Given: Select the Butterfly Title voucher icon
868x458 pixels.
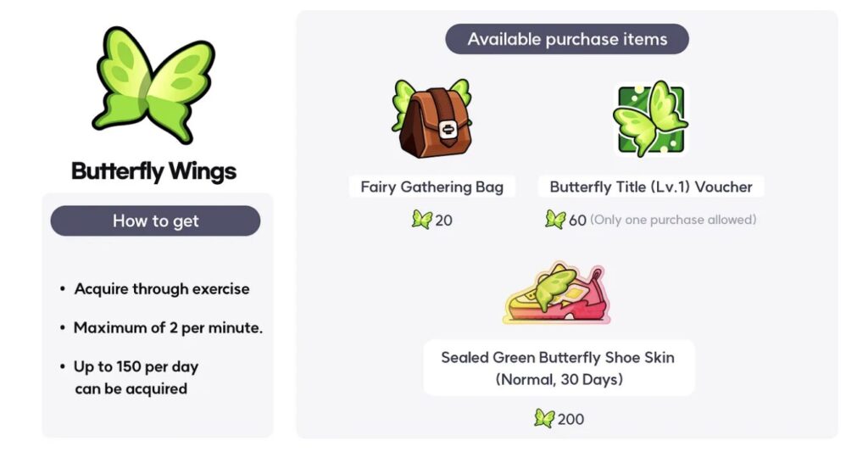Looking at the screenshot, I should point(650,119).
